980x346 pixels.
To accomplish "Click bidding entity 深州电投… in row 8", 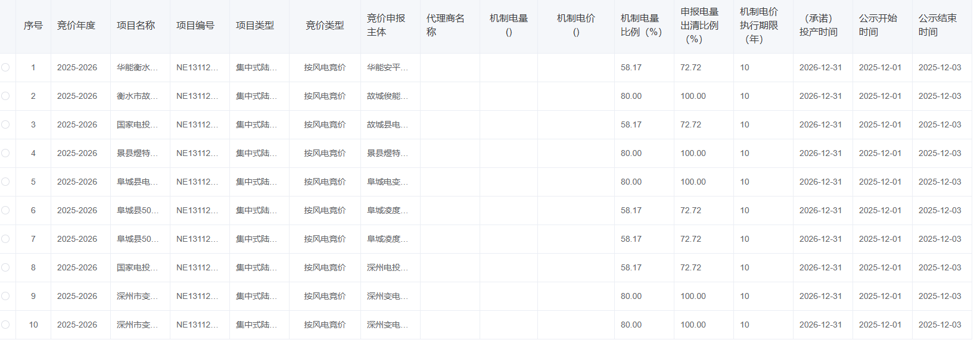I will point(387,267).
